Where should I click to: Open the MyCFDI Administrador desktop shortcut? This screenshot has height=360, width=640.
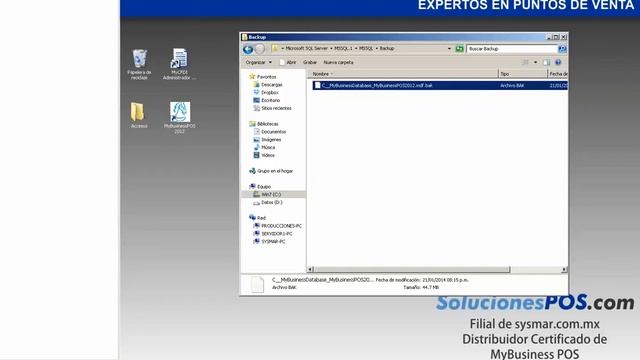179,64
